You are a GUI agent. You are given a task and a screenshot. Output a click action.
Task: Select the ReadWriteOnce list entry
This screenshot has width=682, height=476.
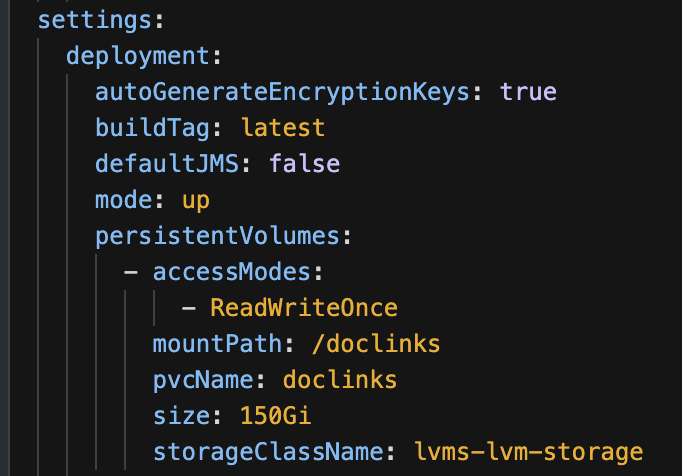304,308
